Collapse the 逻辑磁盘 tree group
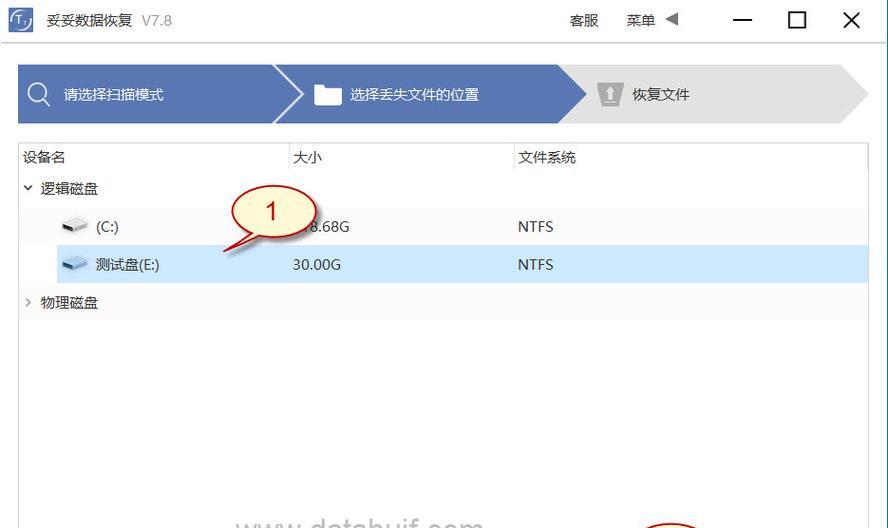This screenshot has width=888, height=528. (28, 188)
